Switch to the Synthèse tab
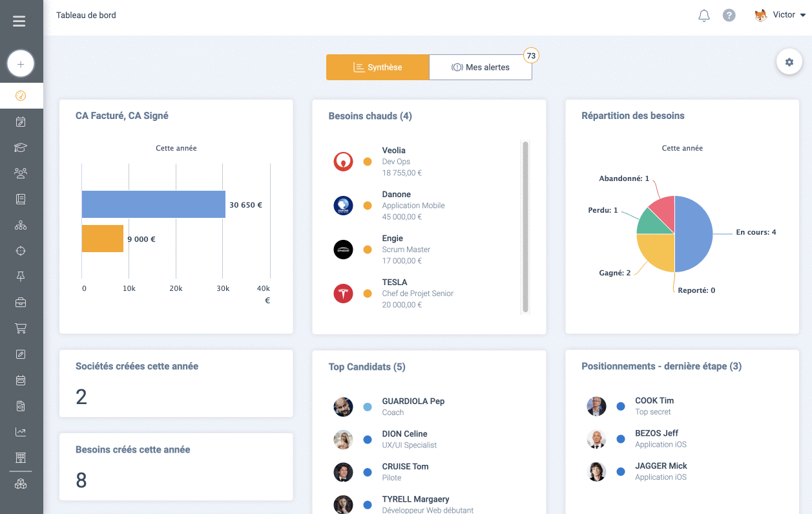Screen dimensions: 812x514 [x=377, y=67]
